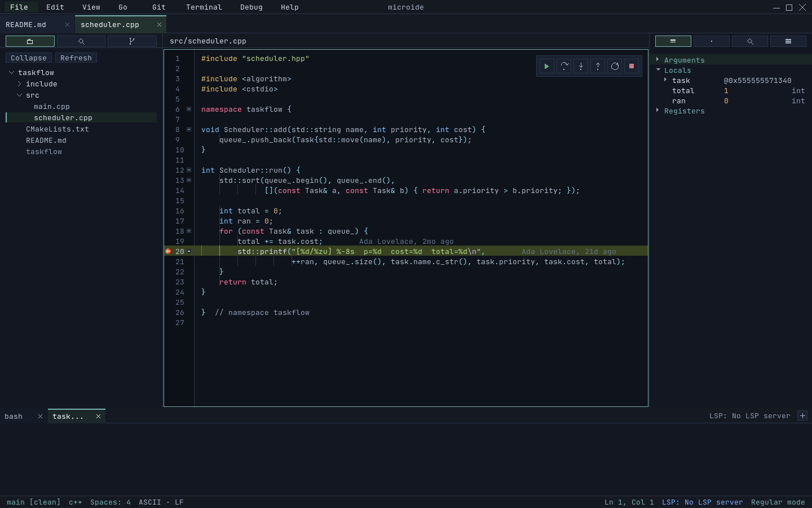This screenshot has height=508, width=812.
Task: Click the Ln 1, Col 1 position
Action: 629,502
